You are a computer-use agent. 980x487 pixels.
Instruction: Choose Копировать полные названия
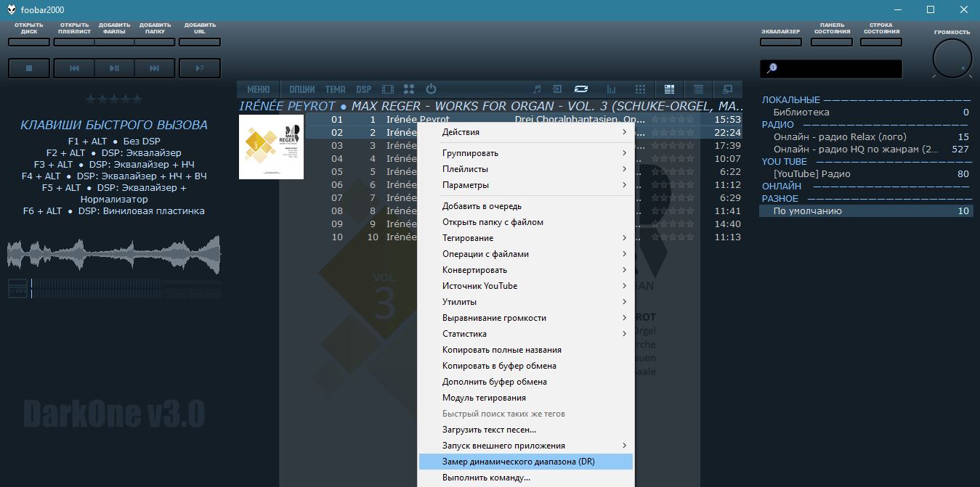[x=526, y=350]
